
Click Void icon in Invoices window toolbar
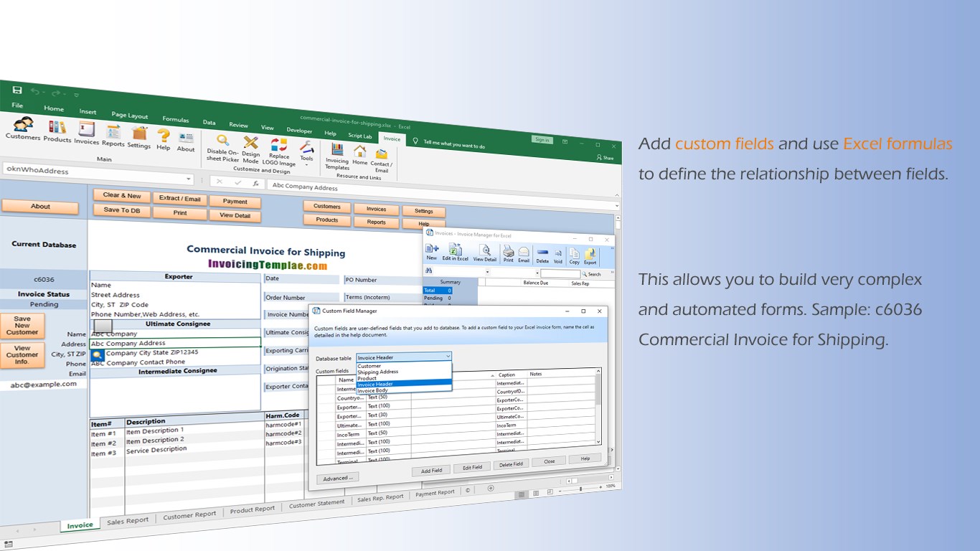pos(558,255)
